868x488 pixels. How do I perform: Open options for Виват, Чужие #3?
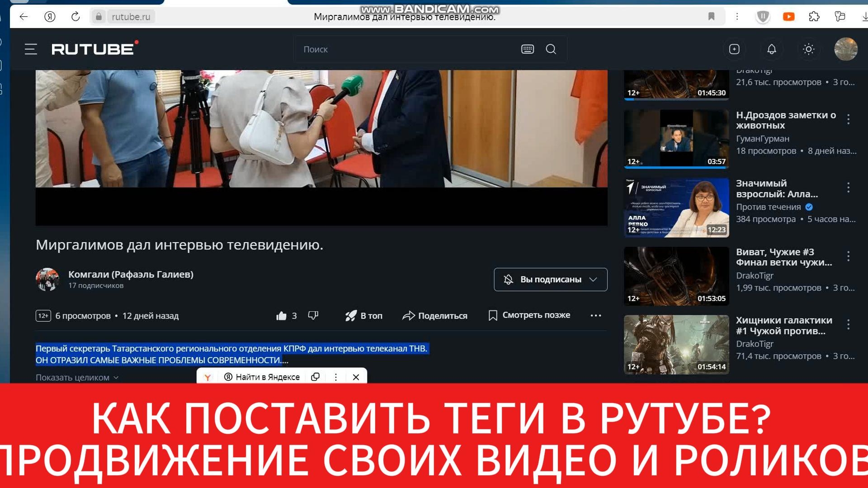[x=849, y=256]
